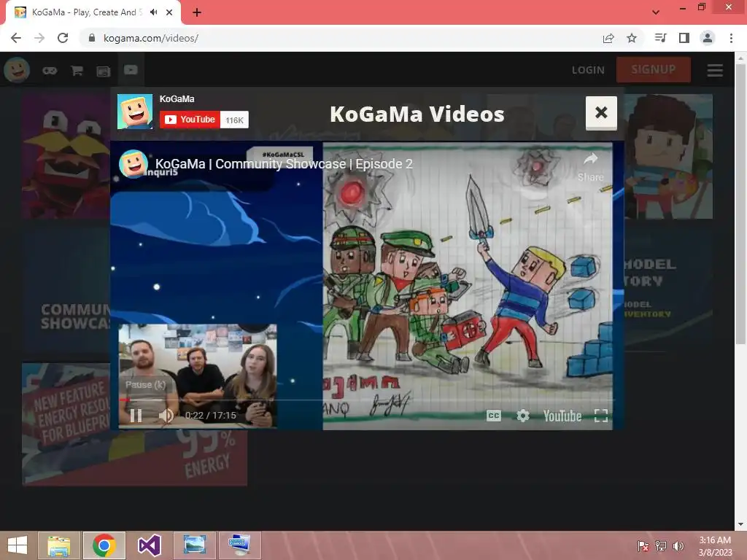
Task: Open video settings gear
Action: [x=522, y=416]
